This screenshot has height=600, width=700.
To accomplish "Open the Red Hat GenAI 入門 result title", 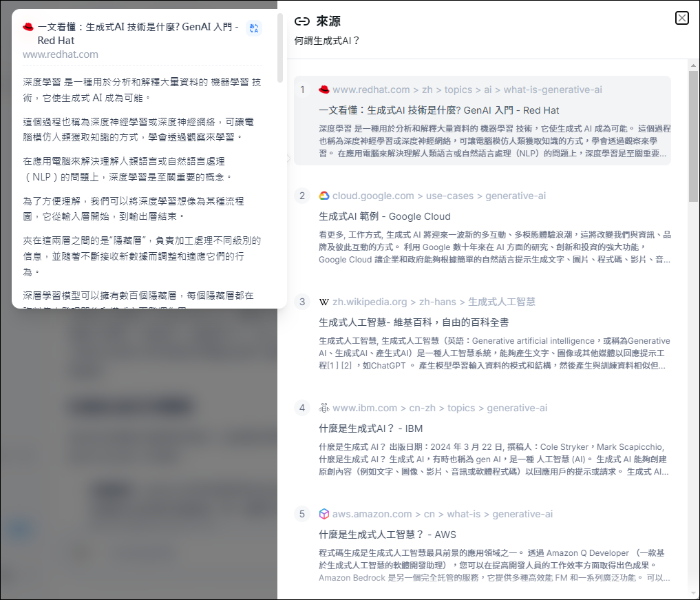I will pyautogui.click(x=439, y=110).
